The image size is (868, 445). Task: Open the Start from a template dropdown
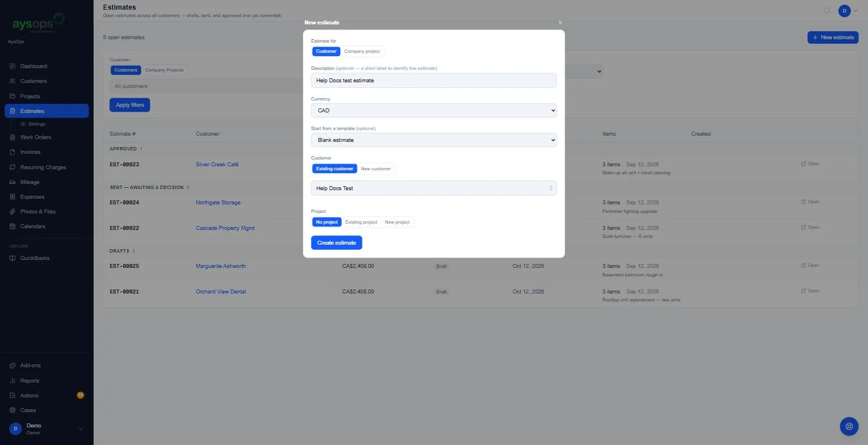434,140
